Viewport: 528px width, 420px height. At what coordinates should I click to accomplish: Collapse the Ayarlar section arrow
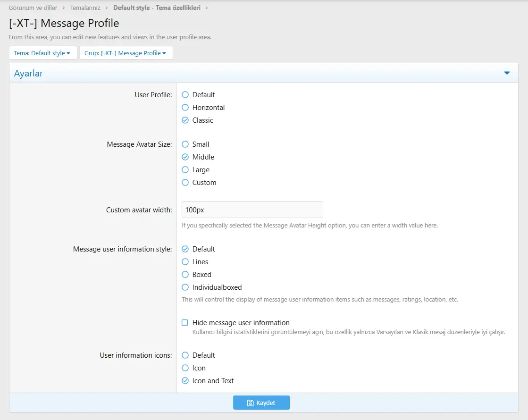pos(507,73)
